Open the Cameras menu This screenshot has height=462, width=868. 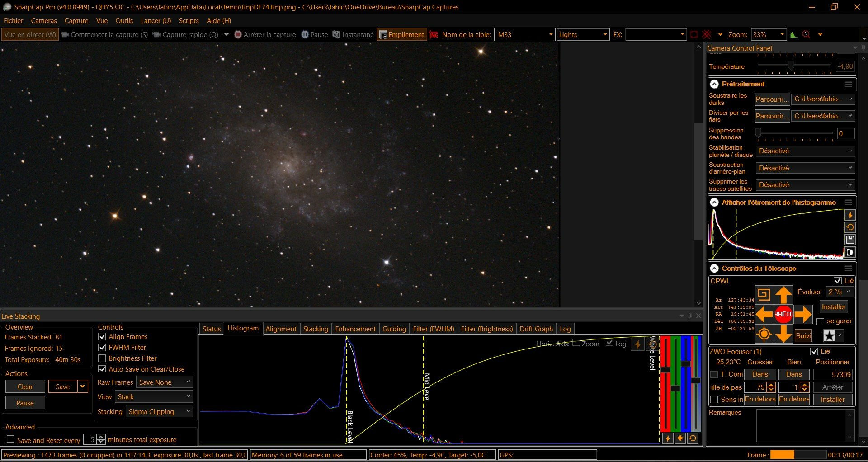pyautogui.click(x=44, y=21)
